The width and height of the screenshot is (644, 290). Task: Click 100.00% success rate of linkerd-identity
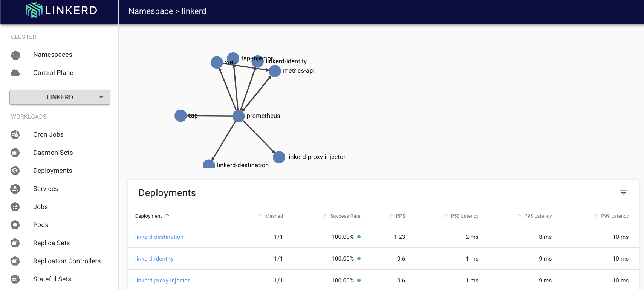coord(343,259)
